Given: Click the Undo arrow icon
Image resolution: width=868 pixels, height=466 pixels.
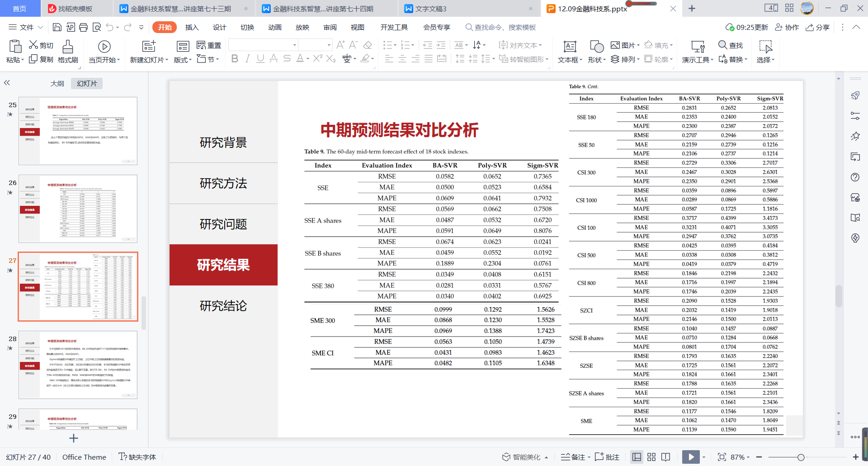Looking at the screenshot, I should point(109,27).
